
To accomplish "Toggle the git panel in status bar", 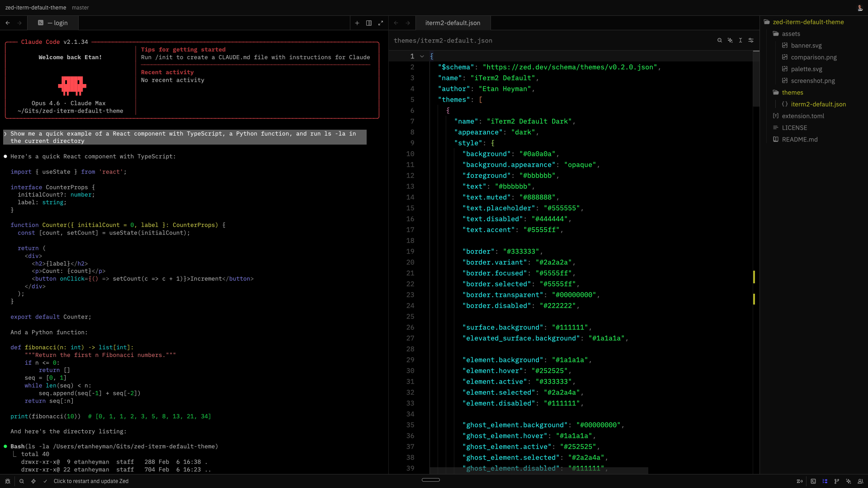I will tap(837, 481).
